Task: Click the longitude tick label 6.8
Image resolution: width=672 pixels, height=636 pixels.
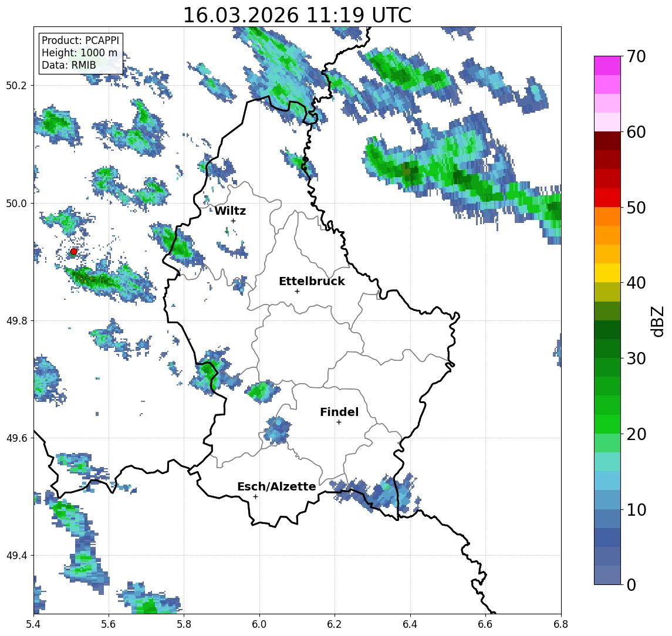Action: pos(560,624)
